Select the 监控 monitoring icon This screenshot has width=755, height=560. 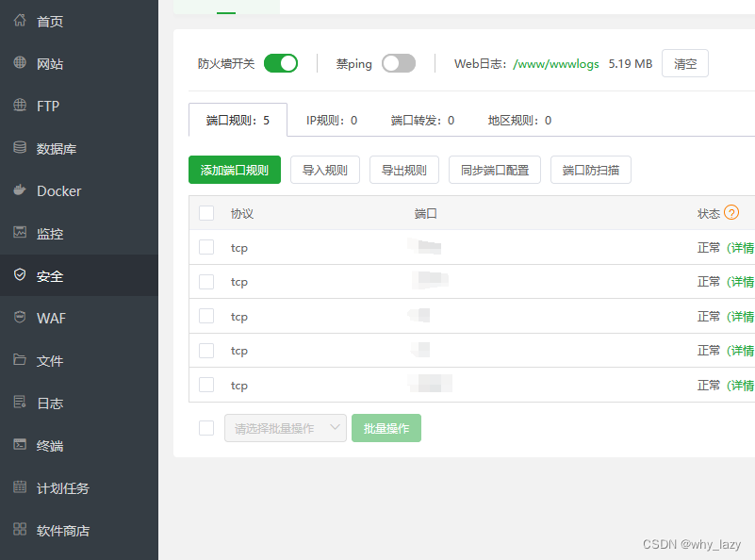[47, 233]
